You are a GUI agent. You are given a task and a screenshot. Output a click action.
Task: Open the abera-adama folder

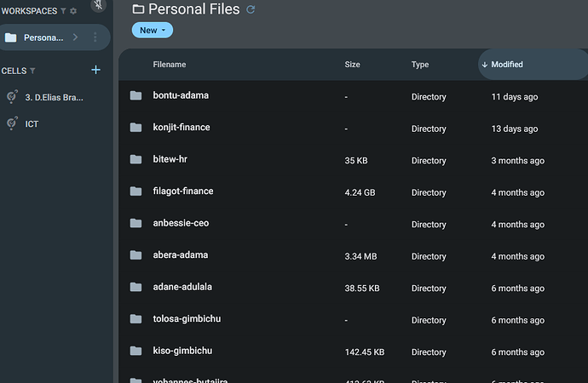pos(181,255)
